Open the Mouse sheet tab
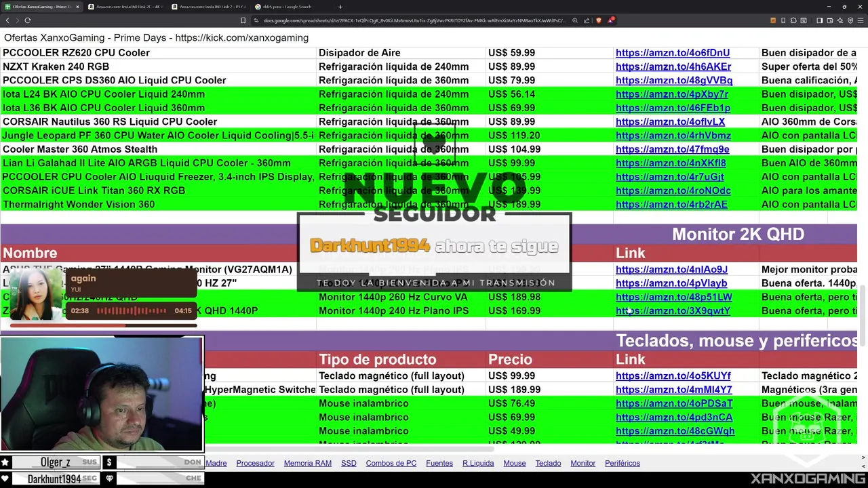Viewport: 868px width, 488px height. [x=514, y=464]
